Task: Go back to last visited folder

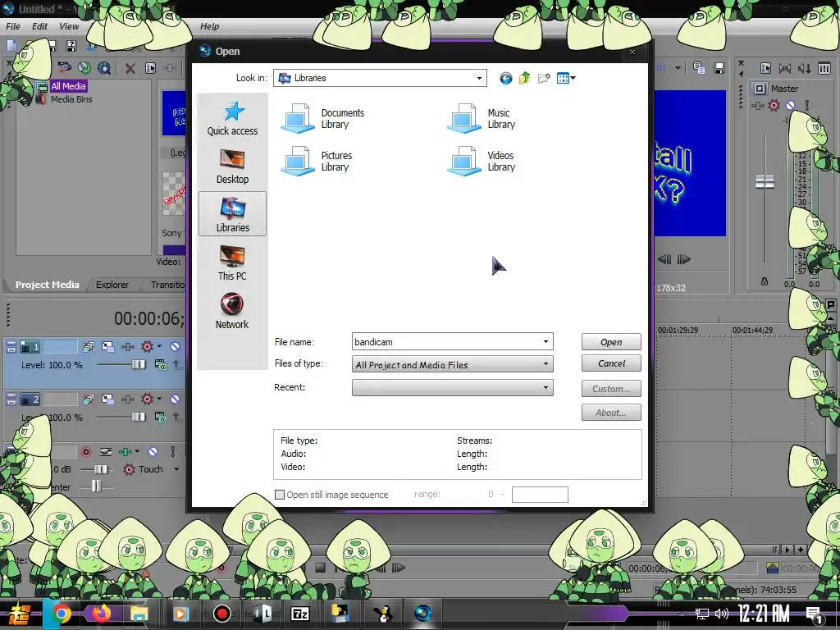Action: 505,78
